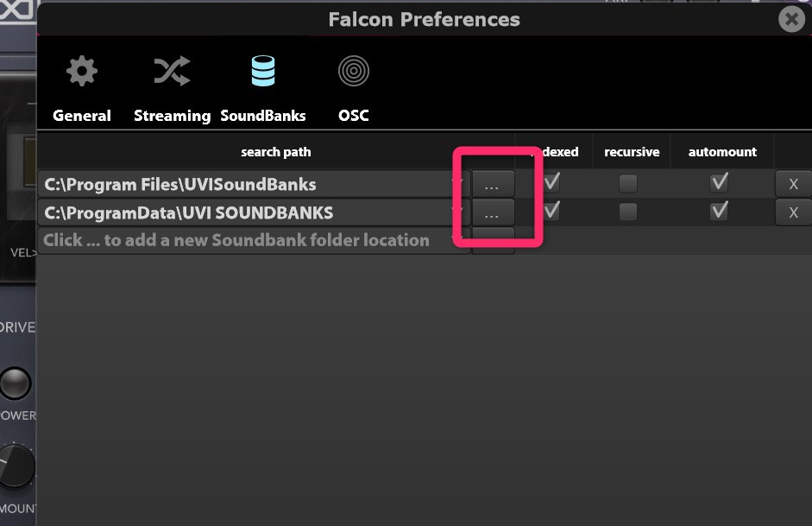The height and width of the screenshot is (526, 812).
Task: Switch to the Streaming tab label
Action: click(172, 116)
